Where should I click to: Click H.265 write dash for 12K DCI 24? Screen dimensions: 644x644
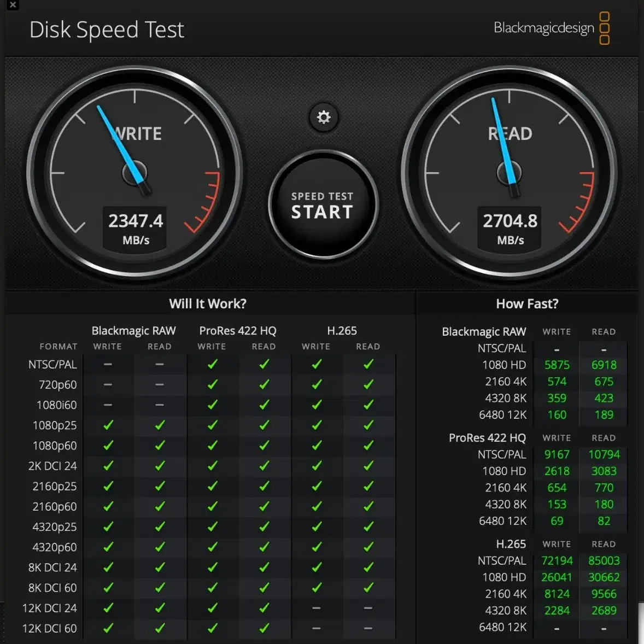(316, 608)
